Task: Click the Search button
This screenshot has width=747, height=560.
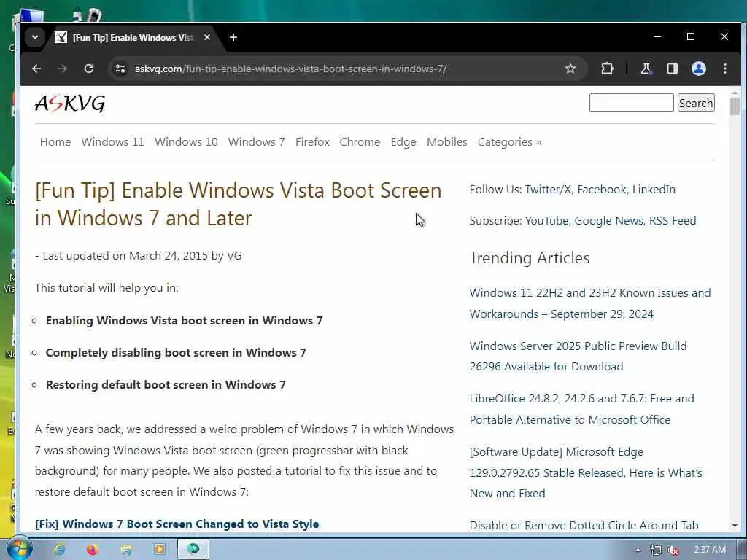Action: click(x=696, y=103)
